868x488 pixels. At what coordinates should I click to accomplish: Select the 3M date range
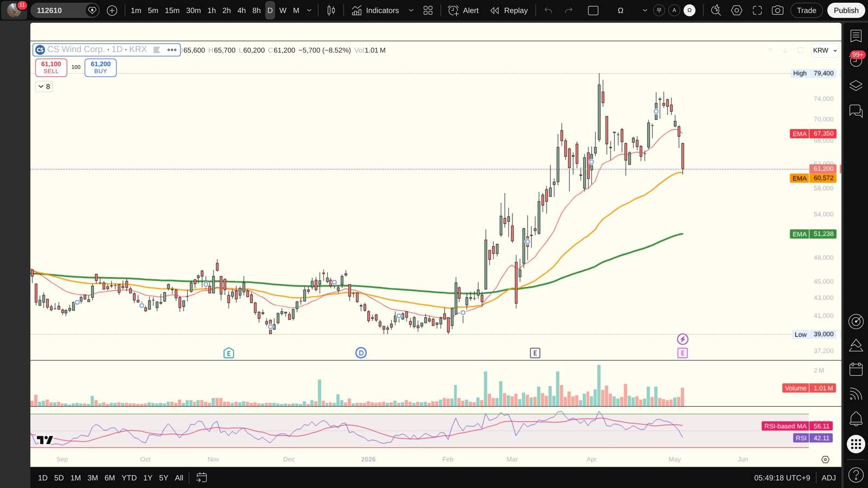click(93, 478)
